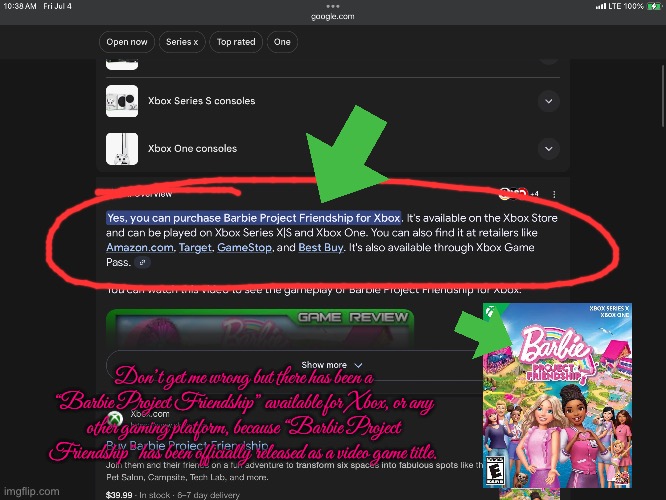Click the 'Xbox One consoles' label
The image size is (666, 500).
coord(192,149)
